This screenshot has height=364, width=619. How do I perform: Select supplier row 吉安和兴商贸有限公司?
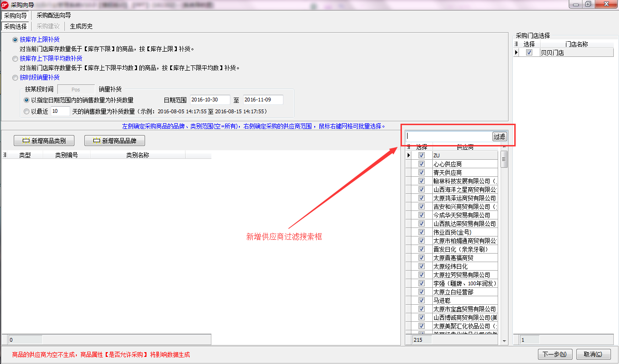(464, 207)
